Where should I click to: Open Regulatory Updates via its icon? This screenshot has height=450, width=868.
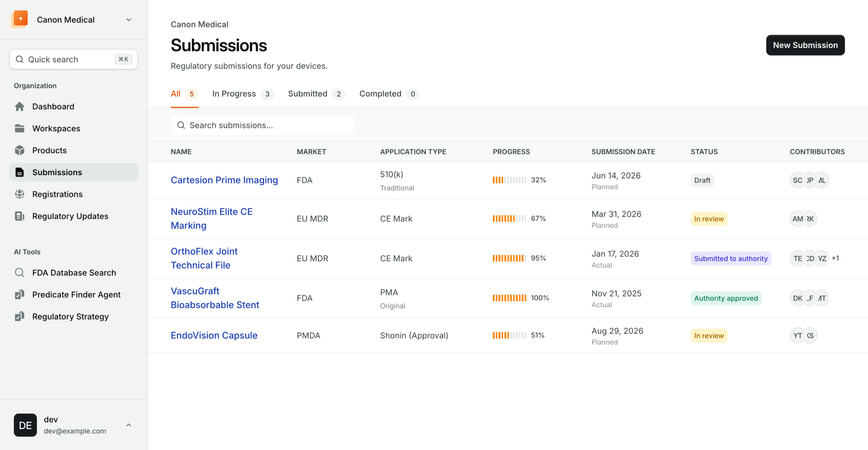20,216
